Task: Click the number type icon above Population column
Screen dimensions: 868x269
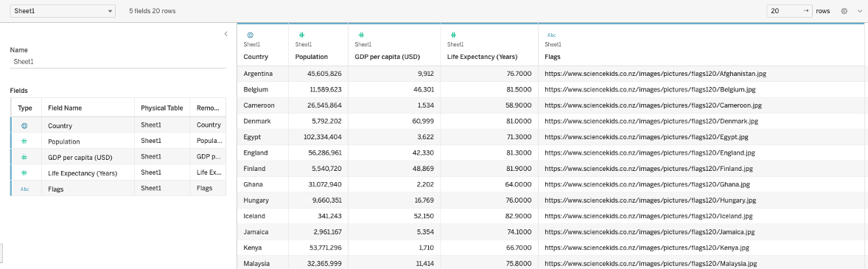Action: (x=301, y=35)
